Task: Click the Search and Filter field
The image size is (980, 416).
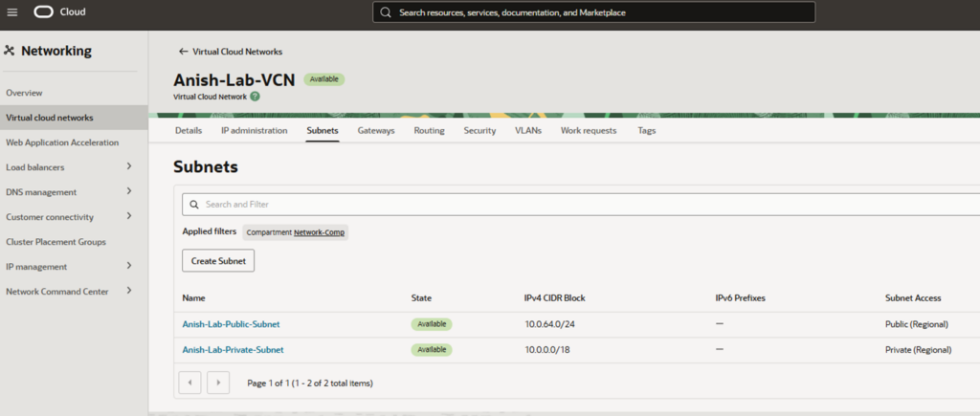Action: (x=574, y=204)
